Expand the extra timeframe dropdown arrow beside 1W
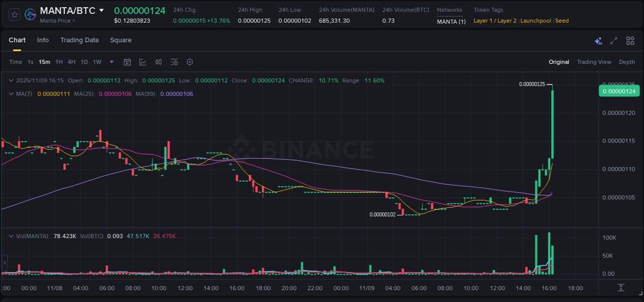This screenshot has height=302, width=644. [x=111, y=61]
